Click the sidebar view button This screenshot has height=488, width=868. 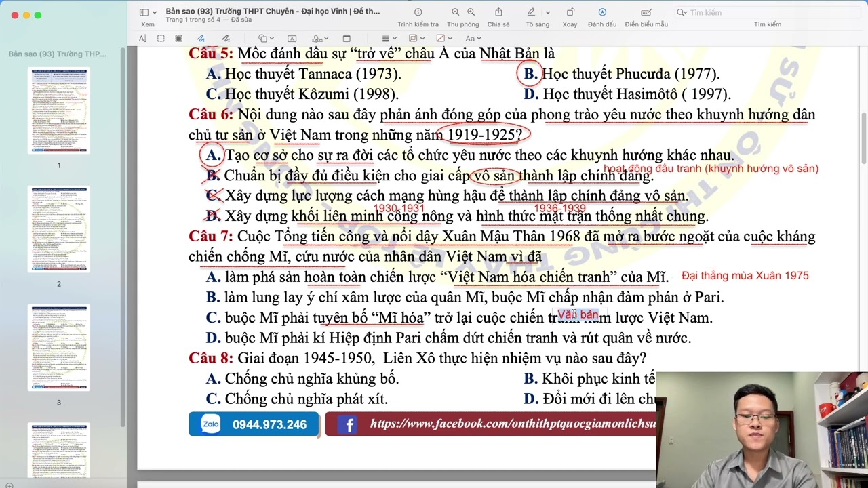[144, 12]
